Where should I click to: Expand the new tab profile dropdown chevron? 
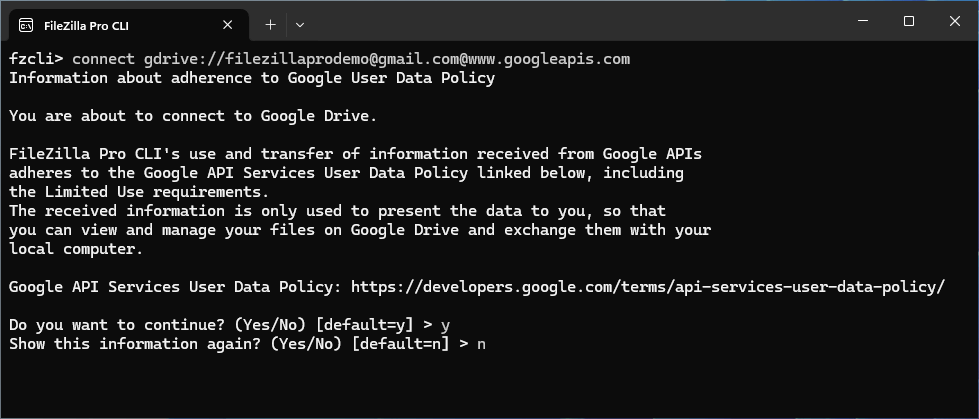(x=300, y=24)
